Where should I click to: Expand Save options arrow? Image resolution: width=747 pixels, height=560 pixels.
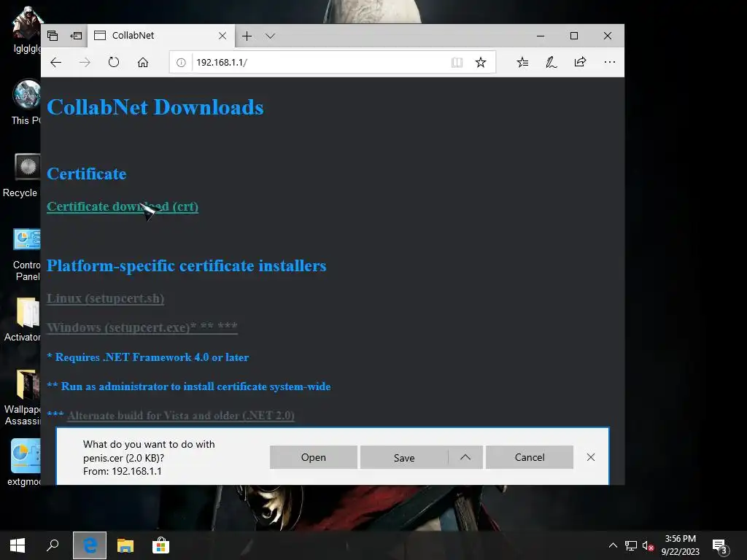(x=465, y=457)
